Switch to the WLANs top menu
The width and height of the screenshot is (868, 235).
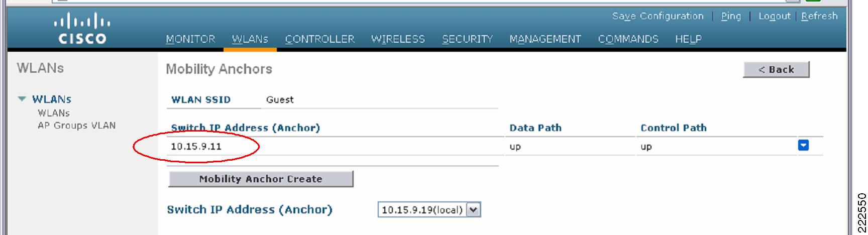pos(250,39)
